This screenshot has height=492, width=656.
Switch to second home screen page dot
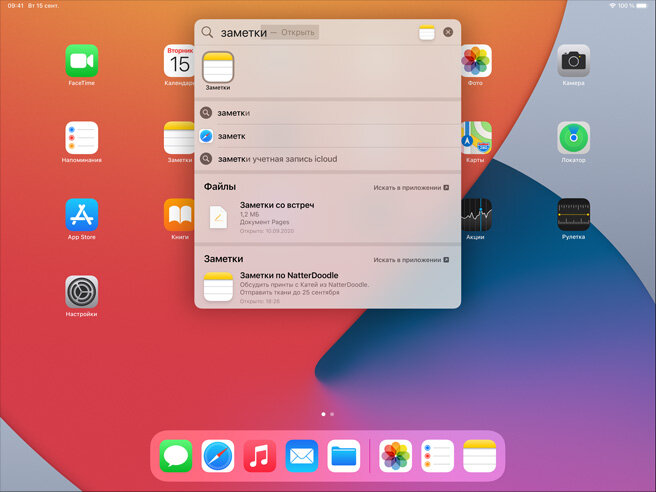pos(332,414)
